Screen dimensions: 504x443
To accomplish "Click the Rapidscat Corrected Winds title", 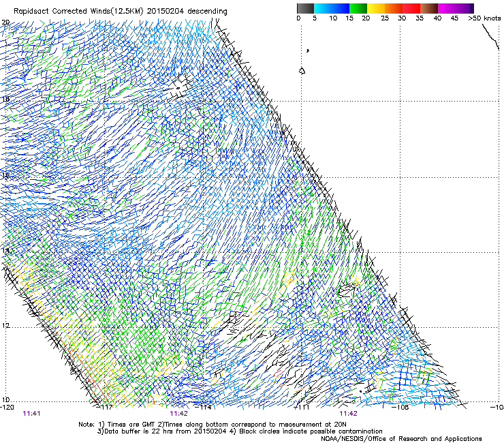I will point(121,12).
